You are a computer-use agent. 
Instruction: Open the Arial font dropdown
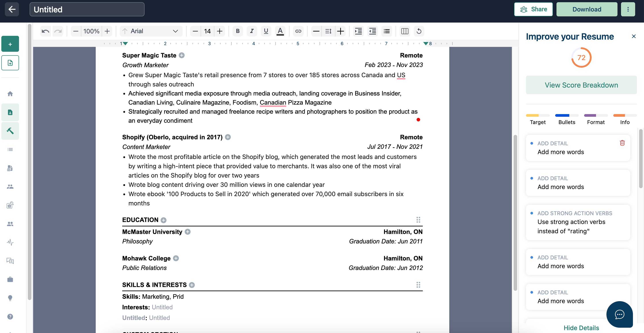coord(151,31)
